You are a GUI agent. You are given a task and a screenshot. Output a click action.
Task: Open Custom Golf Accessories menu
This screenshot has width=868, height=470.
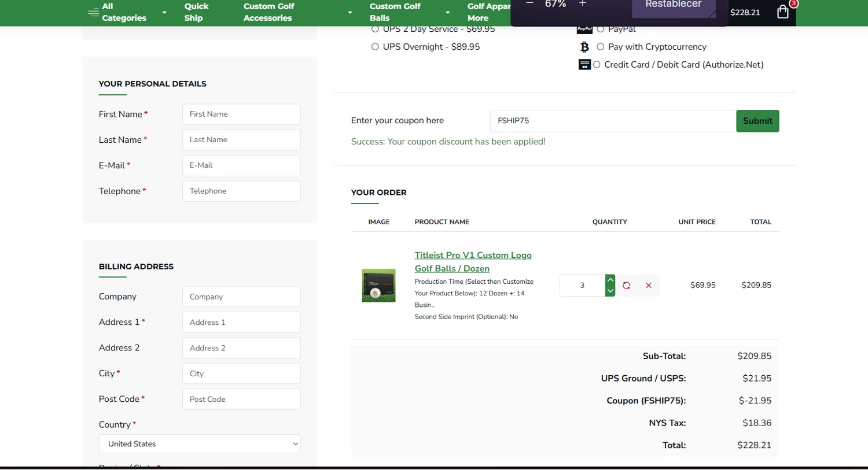[x=269, y=12]
